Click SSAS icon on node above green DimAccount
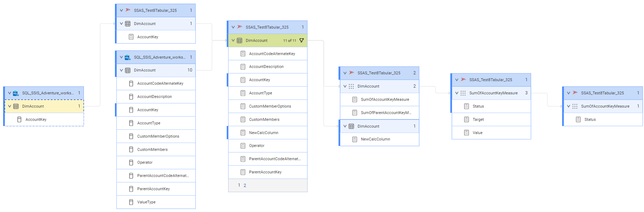Image resolution: width=644 pixels, height=212 pixels. point(240,27)
